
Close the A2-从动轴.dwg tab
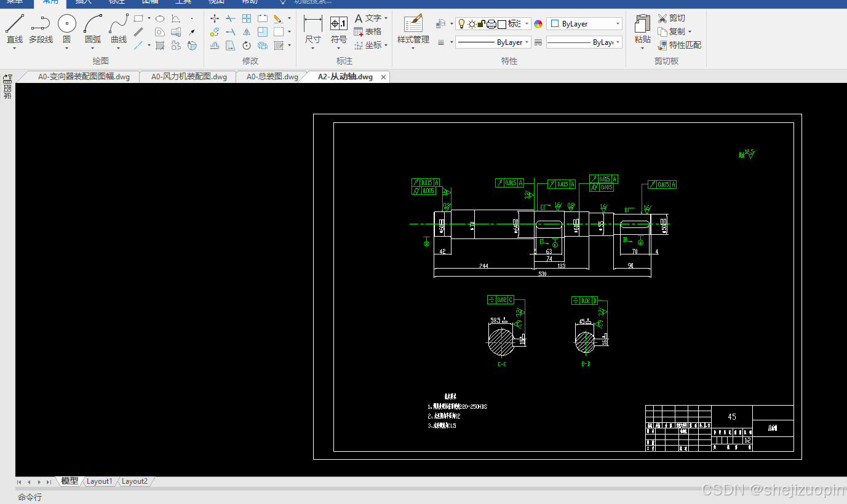click(x=384, y=77)
